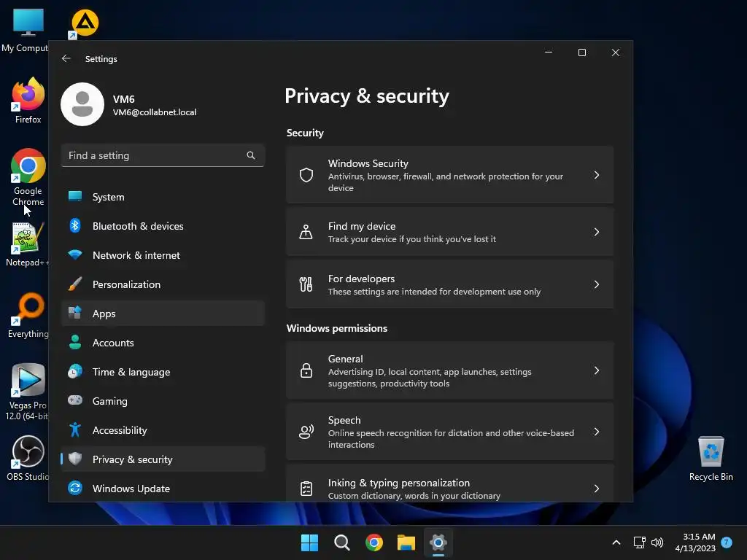Click the Gaming controller icon
Screen dimensions: 747x560
pyautogui.click(x=75, y=400)
